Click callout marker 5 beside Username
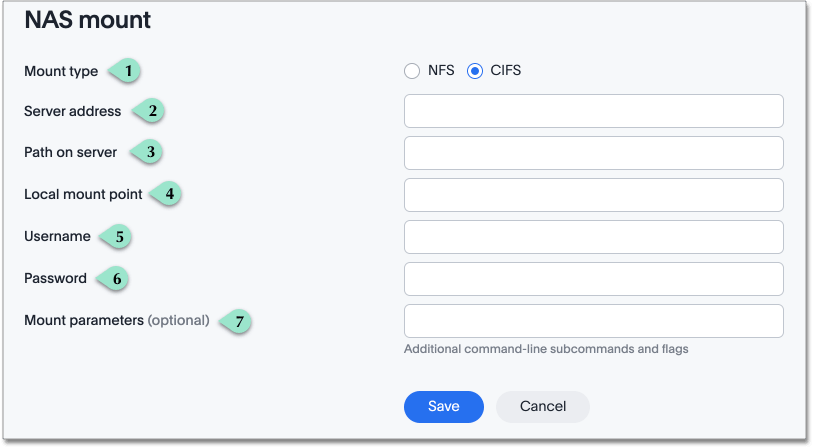Image resolution: width=813 pixels, height=448 pixels. [117, 237]
